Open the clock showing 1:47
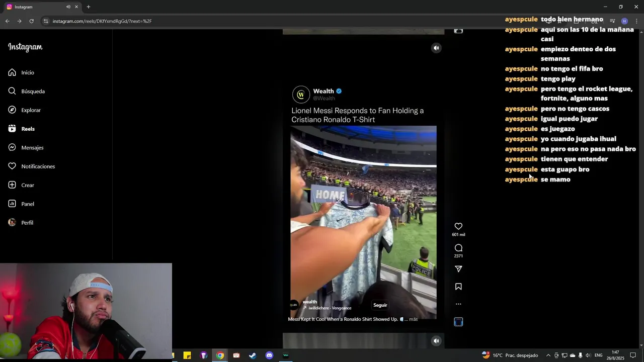The height and width of the screenshot is (362, 644). coord(615,355)
